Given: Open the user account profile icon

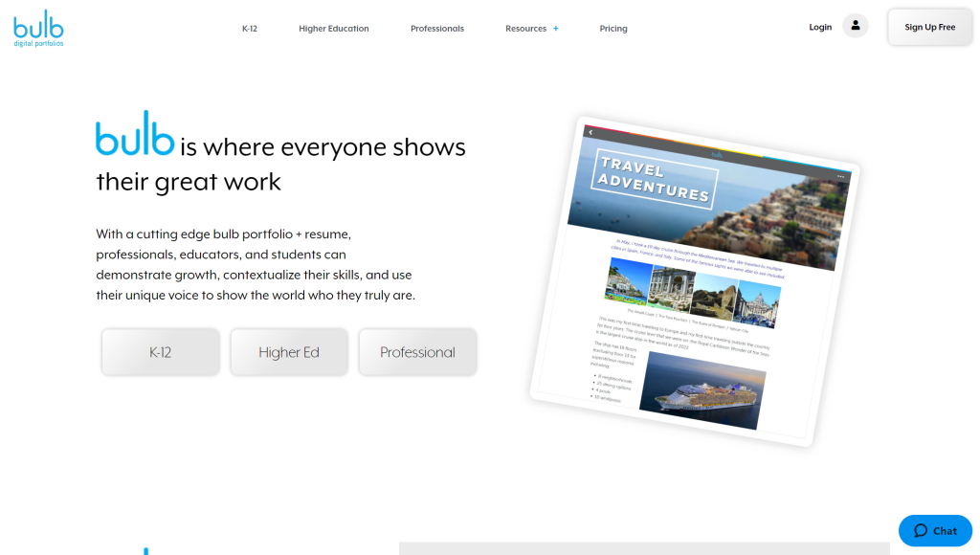Looking at the screenshot, I should [x=855, y=26].
